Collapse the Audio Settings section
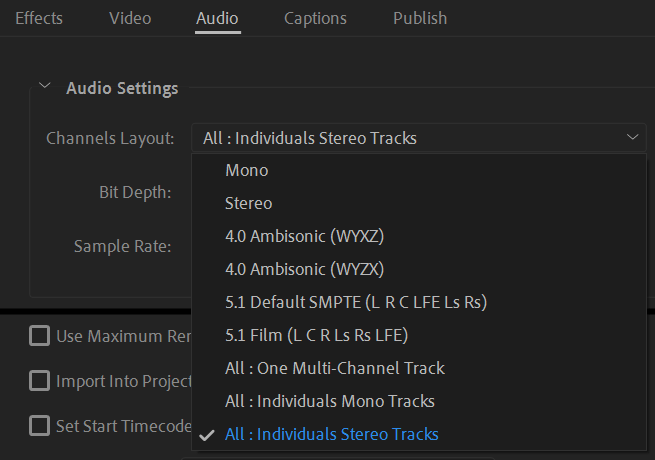The height and width of the screenshot is (460, 655). click(x=45, y=87)
